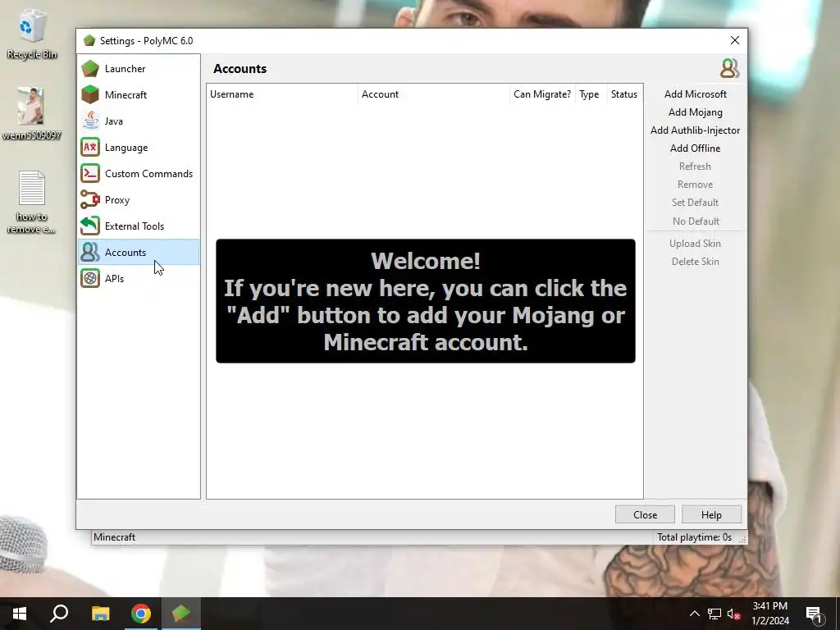Open Windows taskbar search
This screenshot has height=630, width=840.
coord(59,614)
